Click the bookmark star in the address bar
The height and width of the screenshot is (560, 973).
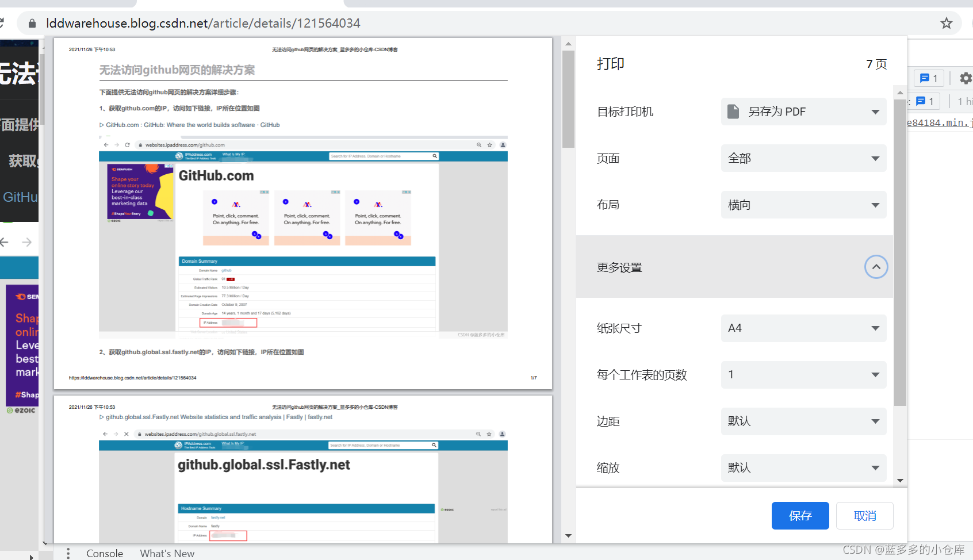tap(947, 24)
